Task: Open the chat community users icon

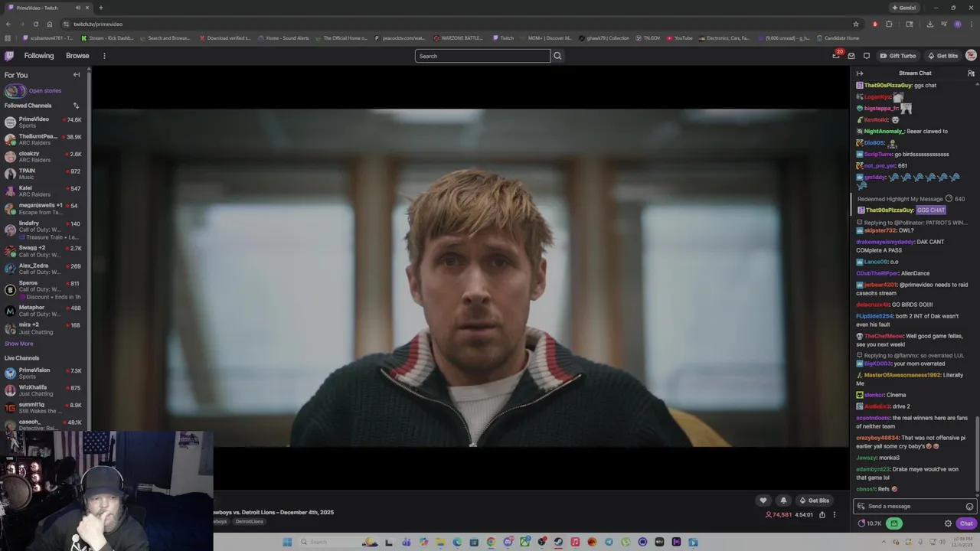Action: [971, 73]
